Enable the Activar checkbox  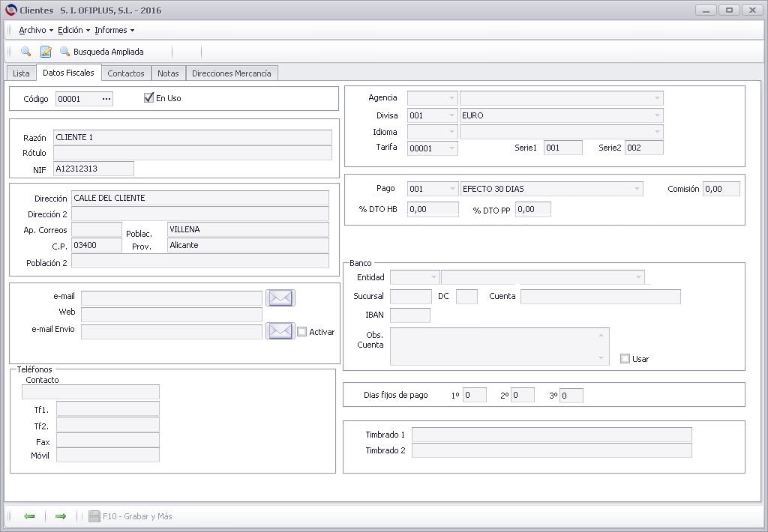click(302, 332)
